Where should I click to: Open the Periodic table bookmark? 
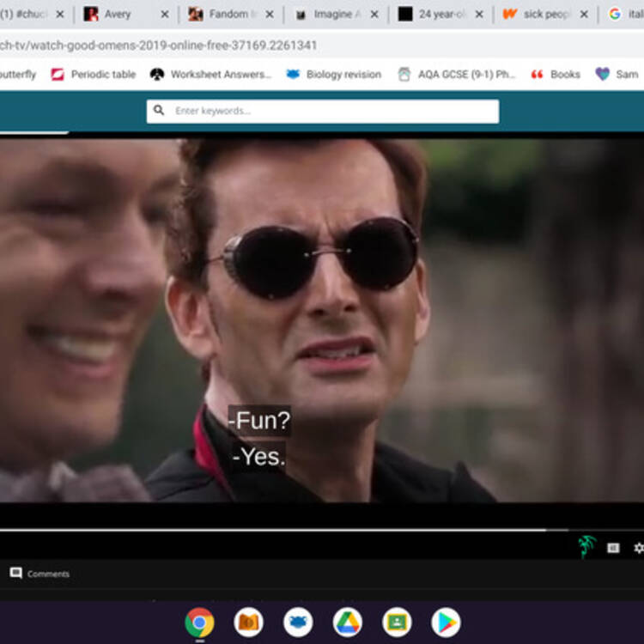click(94, 75)
